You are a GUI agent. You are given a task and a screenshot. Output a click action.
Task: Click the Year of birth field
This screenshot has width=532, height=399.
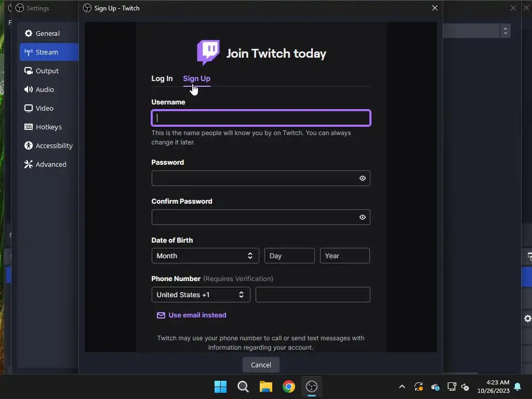click(x=345, y=256)
